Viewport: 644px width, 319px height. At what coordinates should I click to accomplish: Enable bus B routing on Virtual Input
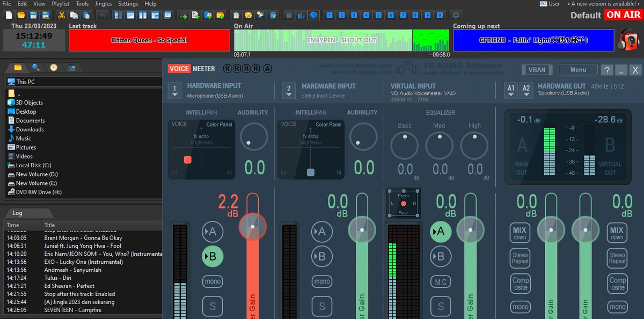pos(441,256)
